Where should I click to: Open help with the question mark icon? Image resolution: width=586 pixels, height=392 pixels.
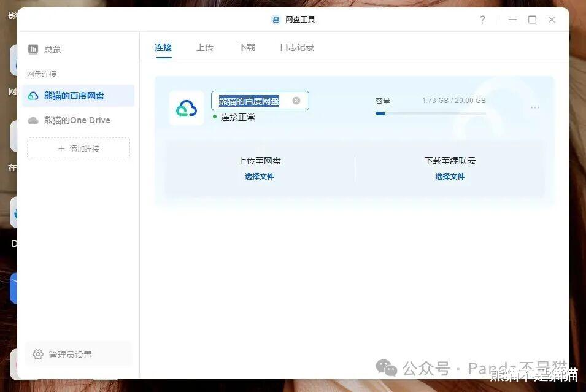click(482, 20)
